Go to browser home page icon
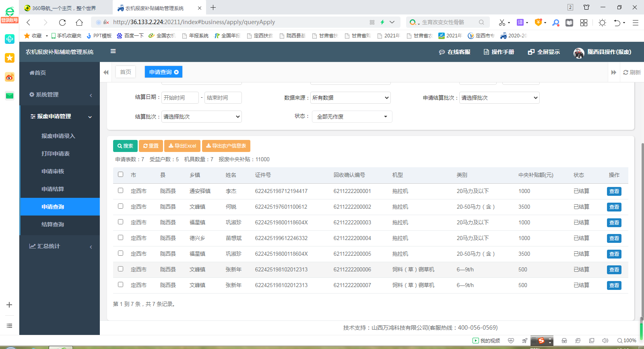 pyautogui.click(x=79, y=23)
